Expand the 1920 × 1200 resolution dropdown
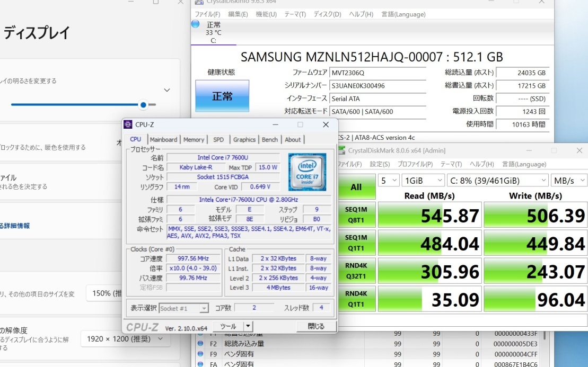 126,338
